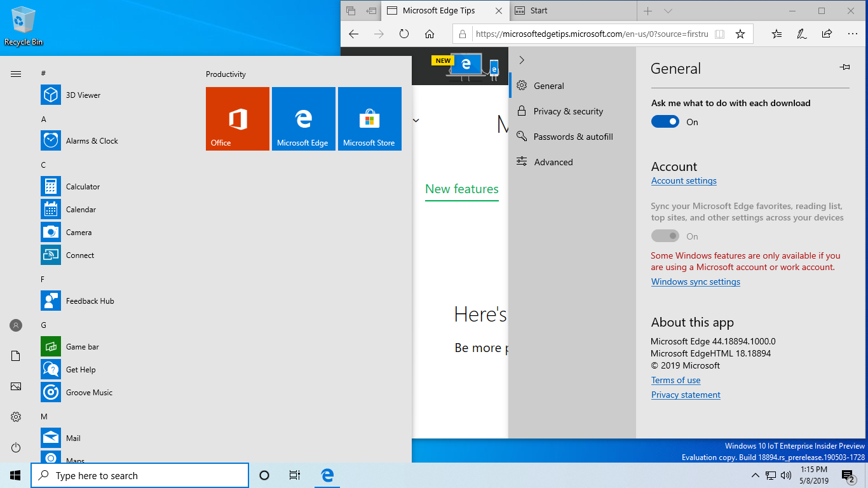This screenshot has height=488, width=868.
Task: Open Recycle Bin on desktop
Action: (24, 27)
